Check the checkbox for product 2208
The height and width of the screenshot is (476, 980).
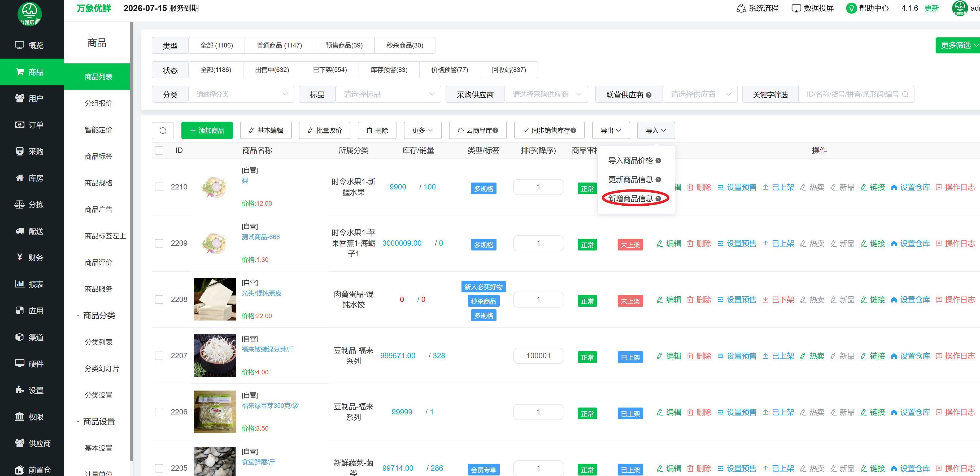point(159,300)
